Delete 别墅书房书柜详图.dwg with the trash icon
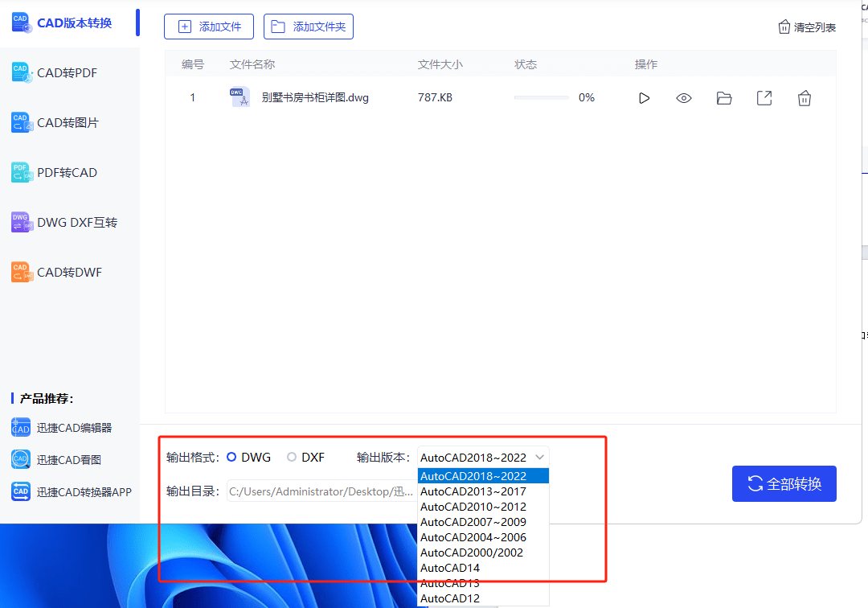The image size is (868, 608). coord(805,97)
